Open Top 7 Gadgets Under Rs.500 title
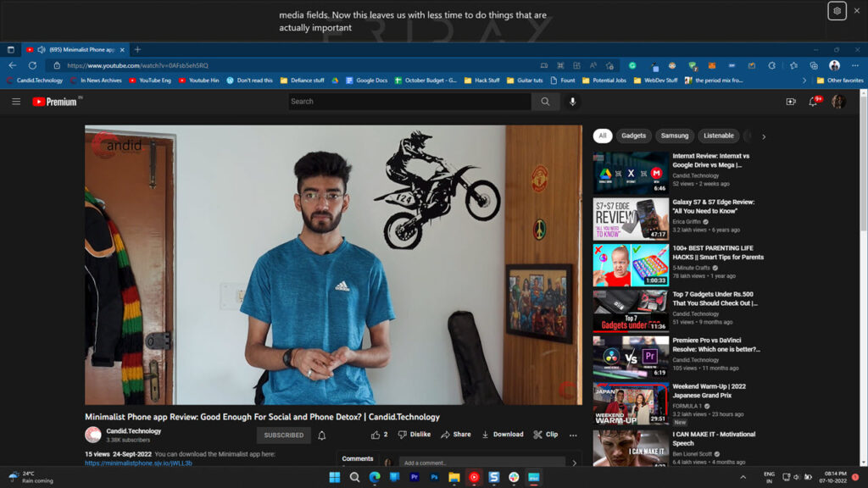The image size is (868, 488). [x=715, y=299]
